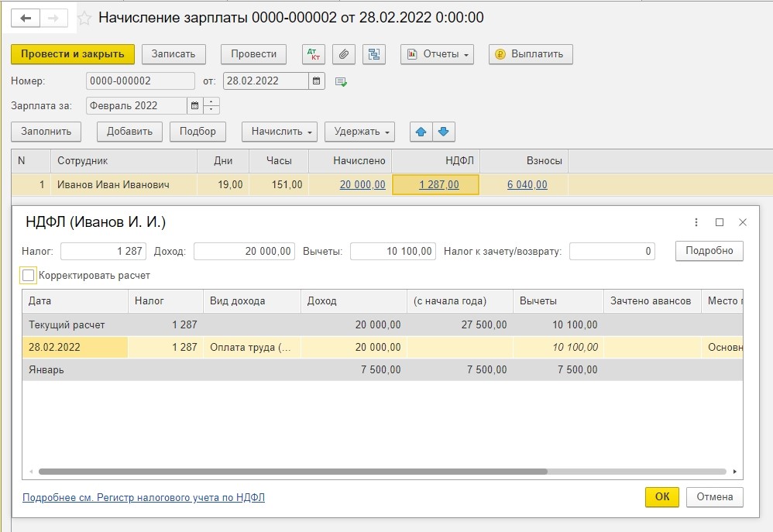Expand the Начислить dropdown
773x532 pixels.
click(280, 132)
